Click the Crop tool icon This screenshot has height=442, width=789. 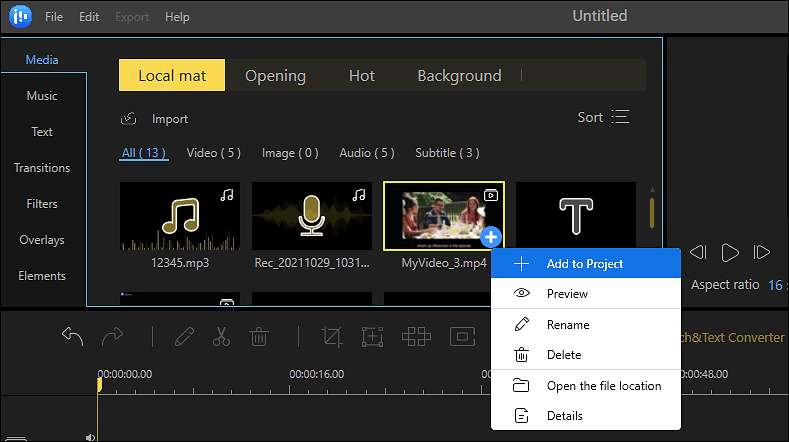click(331, 336)
